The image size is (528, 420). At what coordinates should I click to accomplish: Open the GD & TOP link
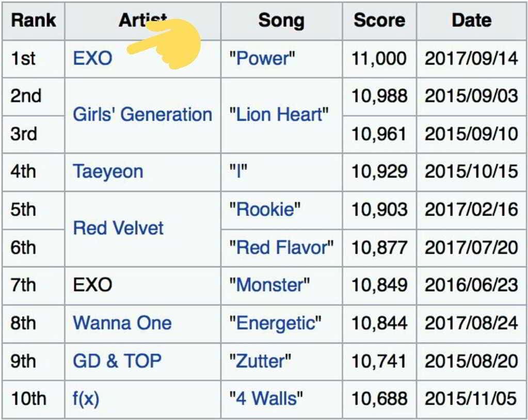(117, 361)
